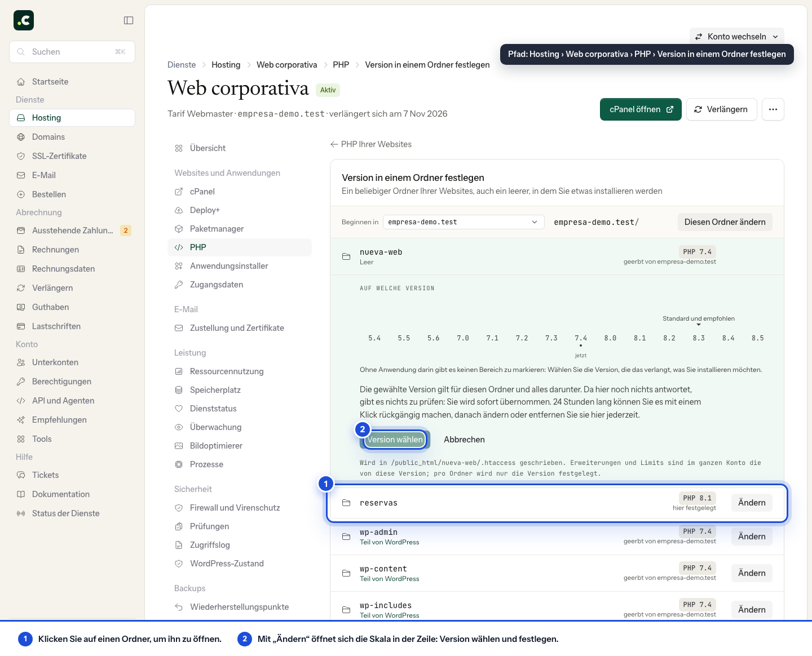This screenshot has height=656, width=812.
Task: Open Bildoptimierer section
Action: click(x=240, y=446)
